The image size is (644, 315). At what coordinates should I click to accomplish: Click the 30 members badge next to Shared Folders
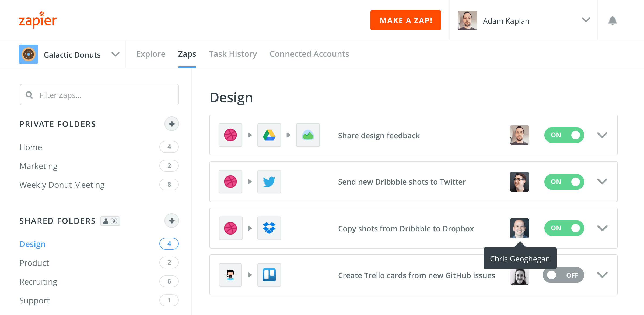click(110, 221)
